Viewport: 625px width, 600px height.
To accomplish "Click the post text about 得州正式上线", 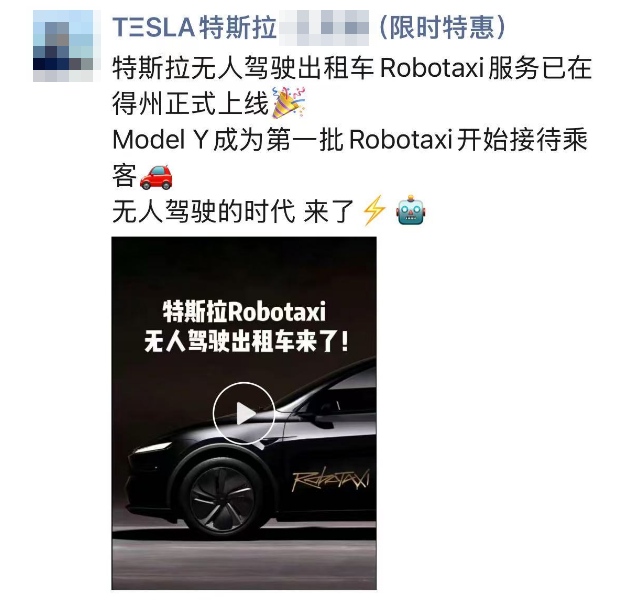I will pos(191,103).
